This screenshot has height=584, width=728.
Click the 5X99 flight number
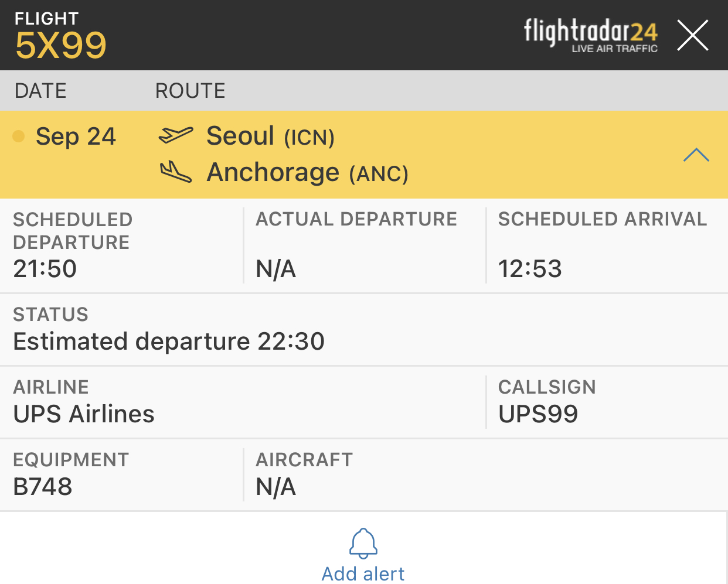pyautogui.click(x=61, y=45)
